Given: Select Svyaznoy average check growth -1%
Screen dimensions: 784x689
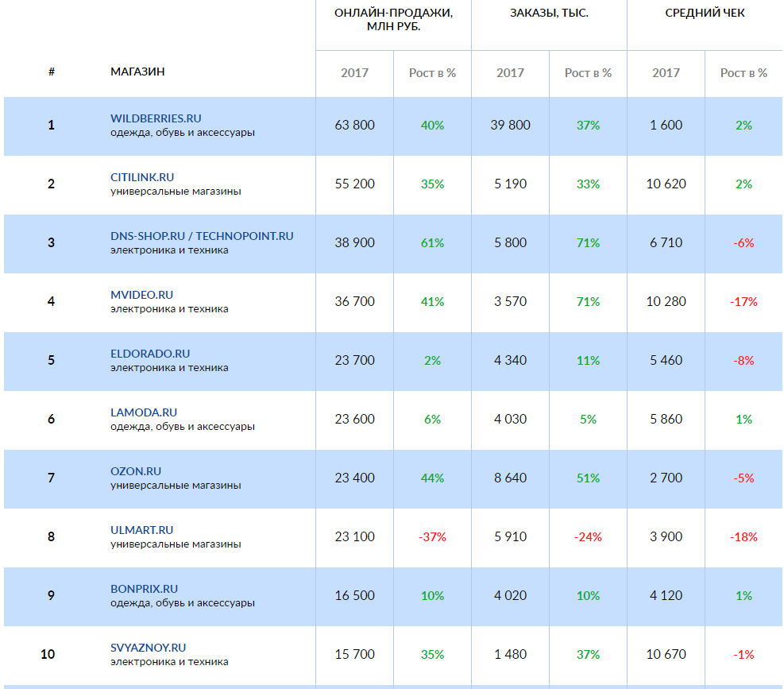Looking at the screenshot, I should pos(743,655).
